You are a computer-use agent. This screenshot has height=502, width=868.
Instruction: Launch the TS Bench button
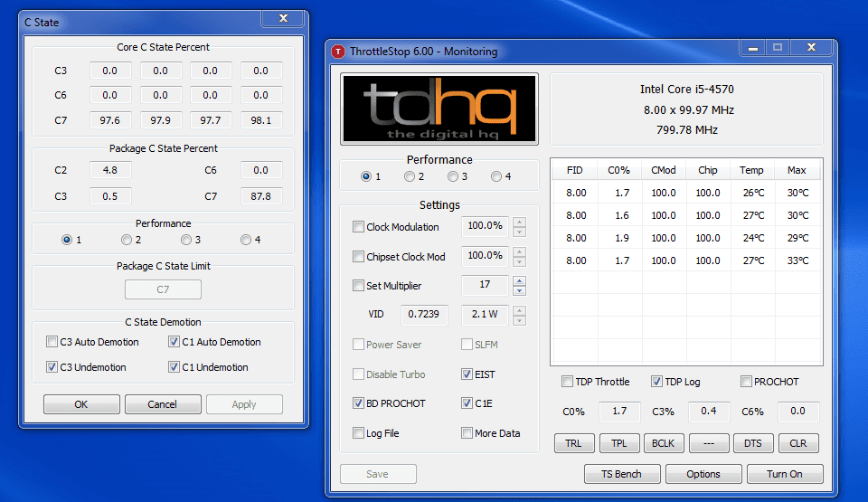tap(622, 474)
